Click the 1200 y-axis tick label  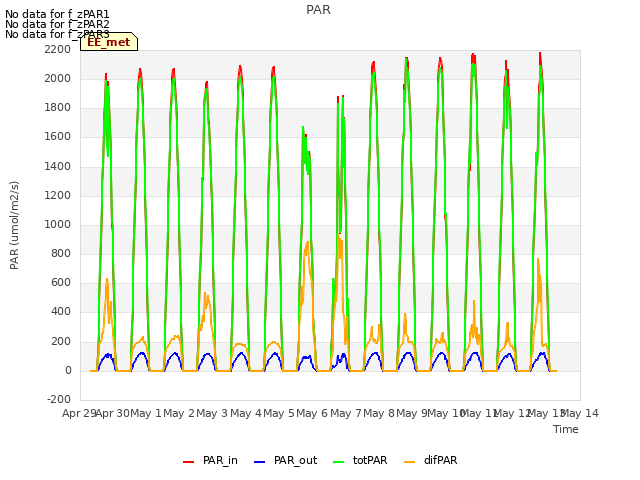(58, 196)
